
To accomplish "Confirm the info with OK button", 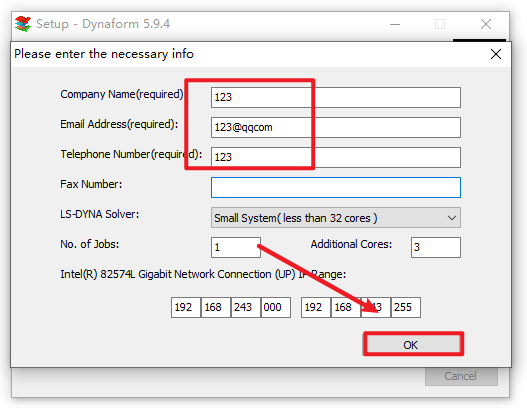I will (413, 344).
